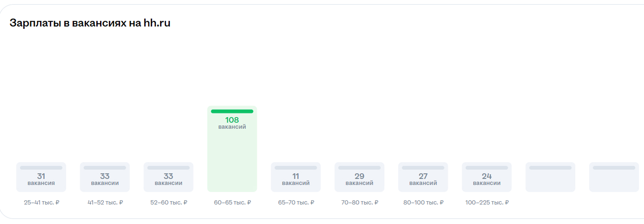This screenshot has height=224, width=644.
Task: Click the first empty gray bar card
Action: 550,177
